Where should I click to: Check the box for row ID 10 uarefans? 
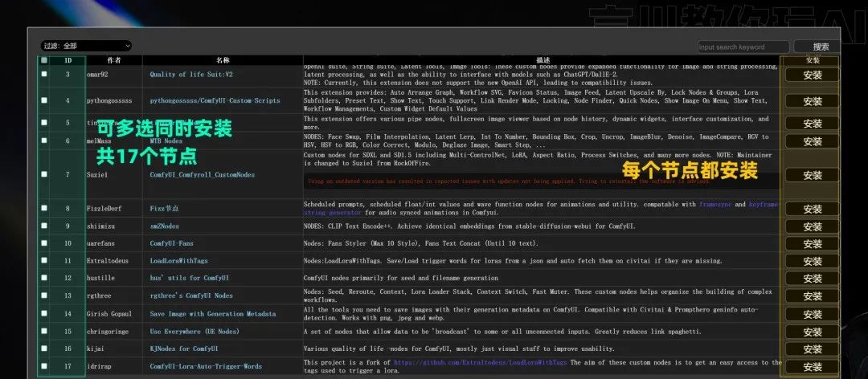pyautogui.click(x=44, y=243)
